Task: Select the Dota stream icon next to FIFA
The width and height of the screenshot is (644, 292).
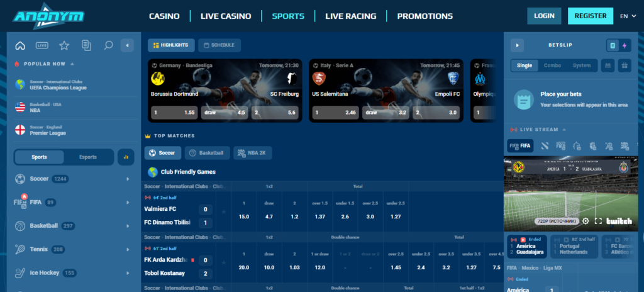Action: 545,145
